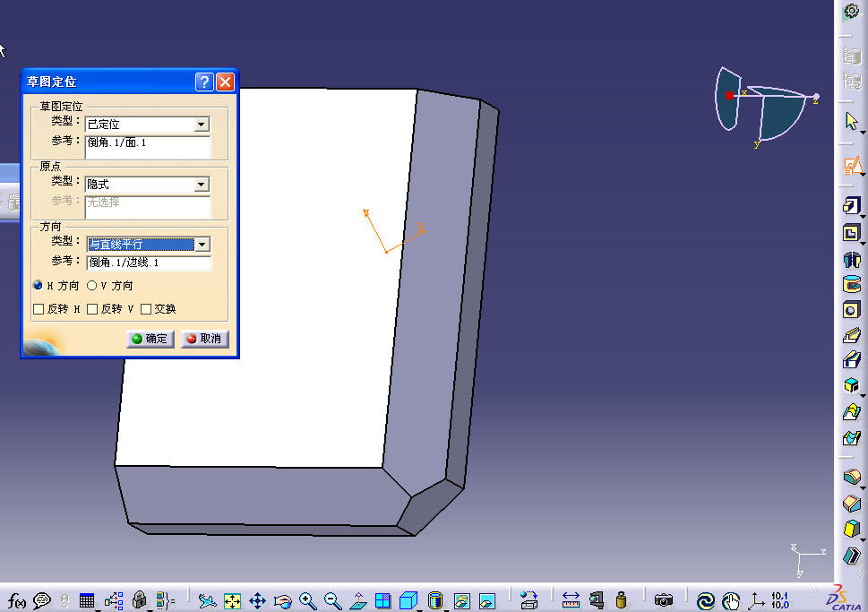Click the Knowledge Inspector tree icon

tap(114, 600)
